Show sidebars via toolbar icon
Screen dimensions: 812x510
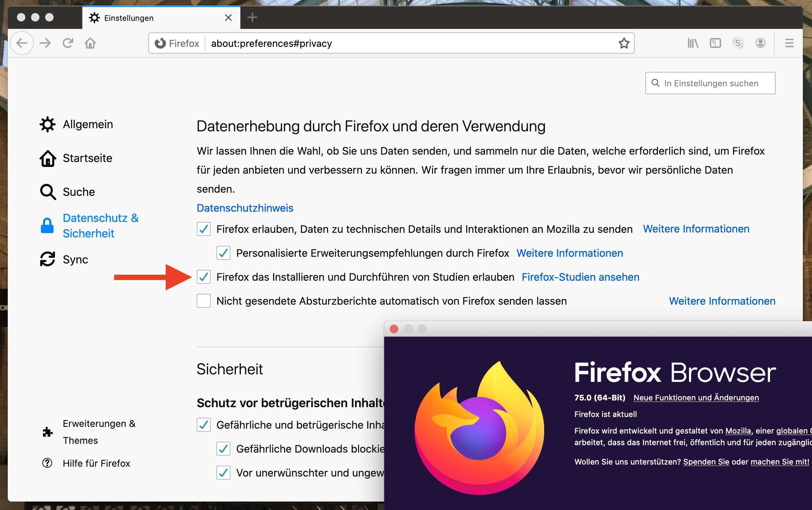(715, 43)
